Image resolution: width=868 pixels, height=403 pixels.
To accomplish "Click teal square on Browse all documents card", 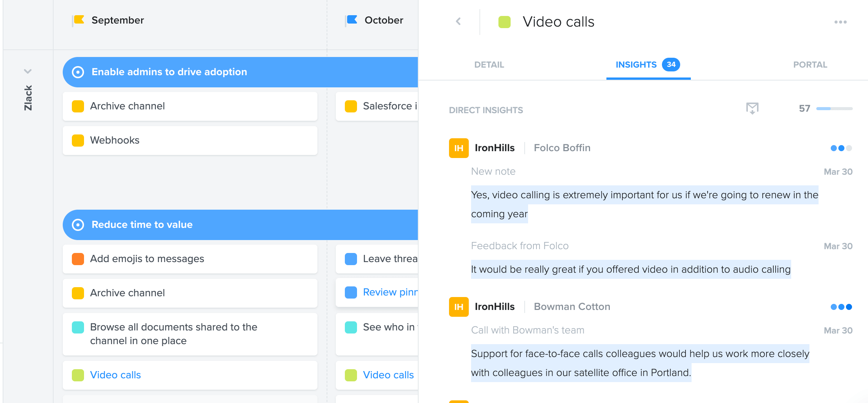I will 78,327.
